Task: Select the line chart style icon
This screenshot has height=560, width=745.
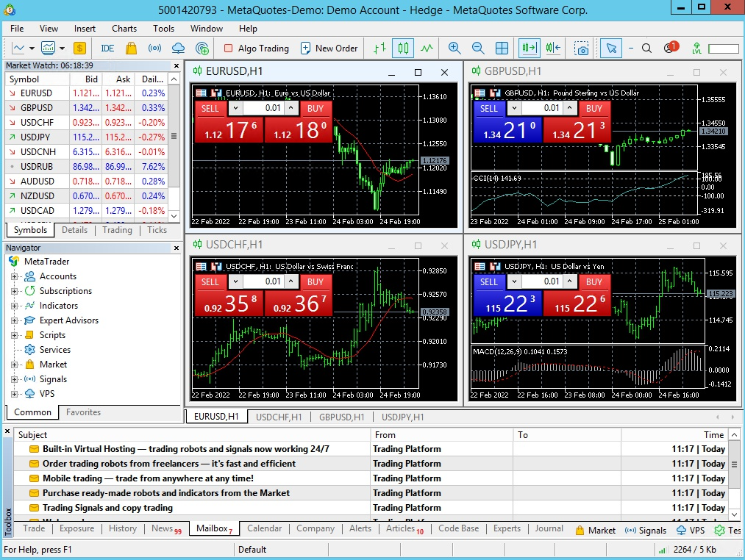Action: pyautogui.click(x=427, y=48)
